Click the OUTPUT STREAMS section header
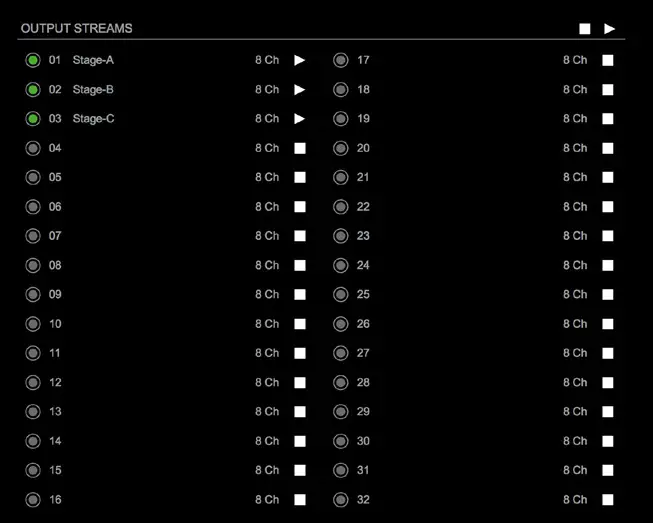 pos(77,28)
